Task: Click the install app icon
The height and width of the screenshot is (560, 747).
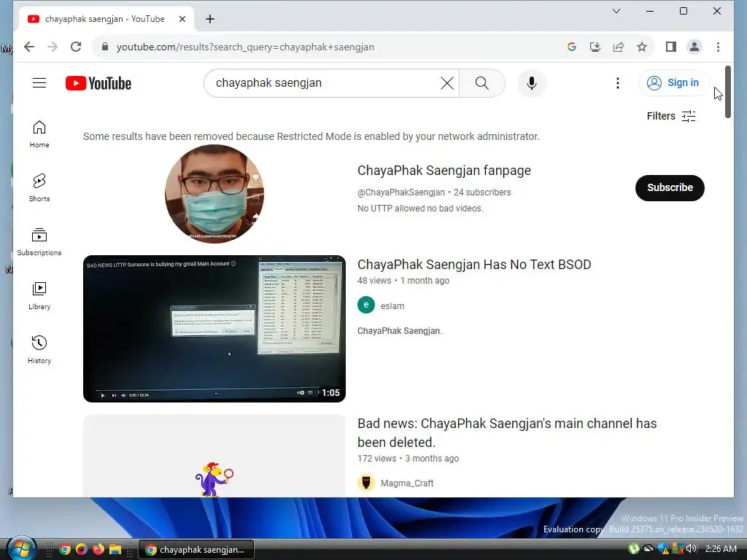Action: tap(595, 47)
